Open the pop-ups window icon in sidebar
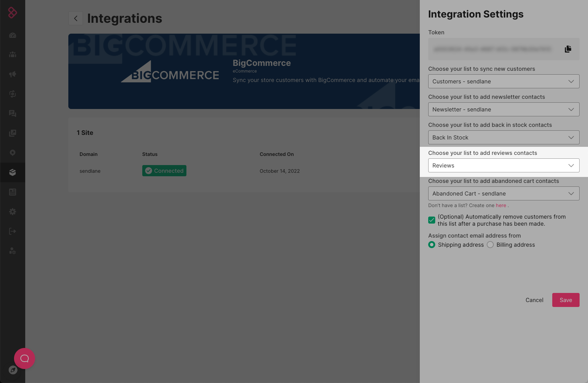The width and height of the screenshot is (588, 383). tap(13, 133)
